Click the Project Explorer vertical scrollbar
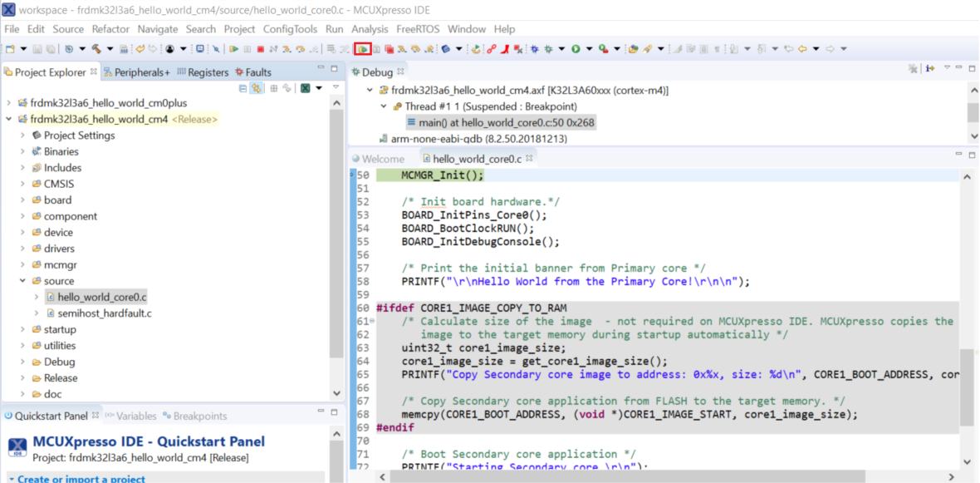 click(337, 247)
